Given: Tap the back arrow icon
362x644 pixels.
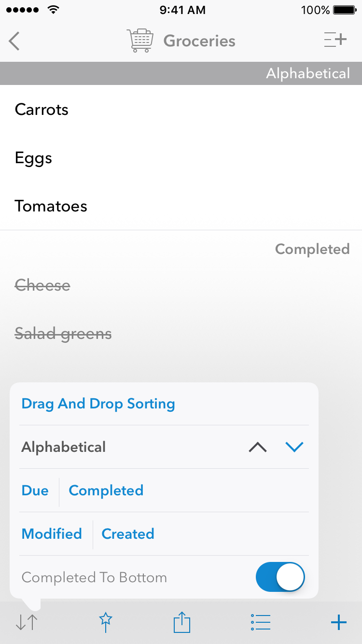Looking at the screenshot, I should coord(14,41).
